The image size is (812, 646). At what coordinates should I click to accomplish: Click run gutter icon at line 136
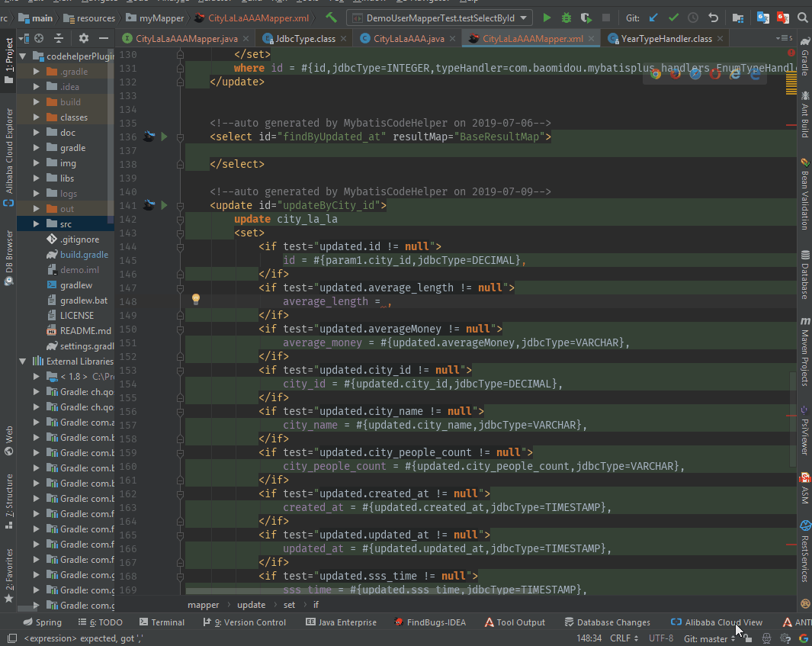tap(164, 137)
